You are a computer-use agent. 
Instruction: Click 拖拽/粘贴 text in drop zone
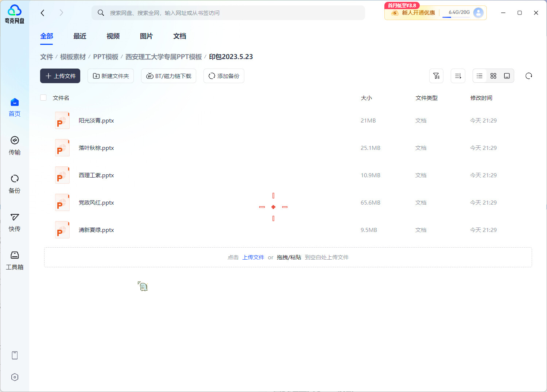click(289, 257)
